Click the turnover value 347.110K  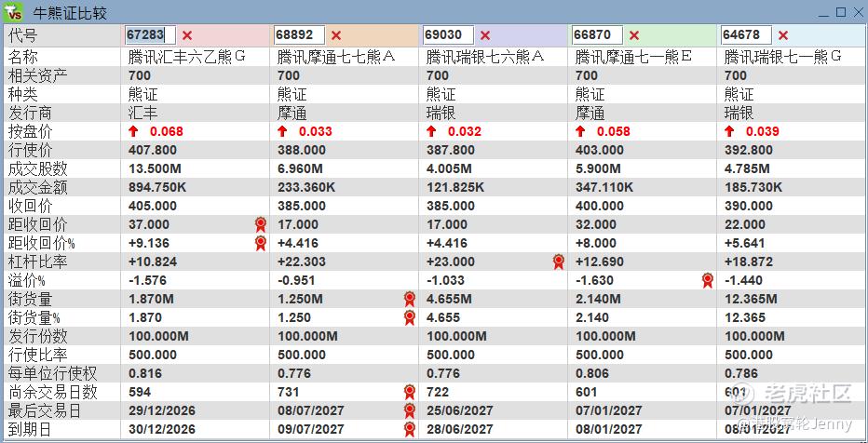[x=604, y=187]
